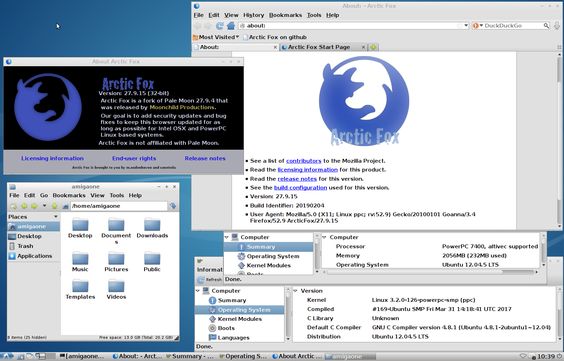Collapse the Computer details section expander
Screen dimensions: 564x361
pyautogui.click(x=324, y=237)
